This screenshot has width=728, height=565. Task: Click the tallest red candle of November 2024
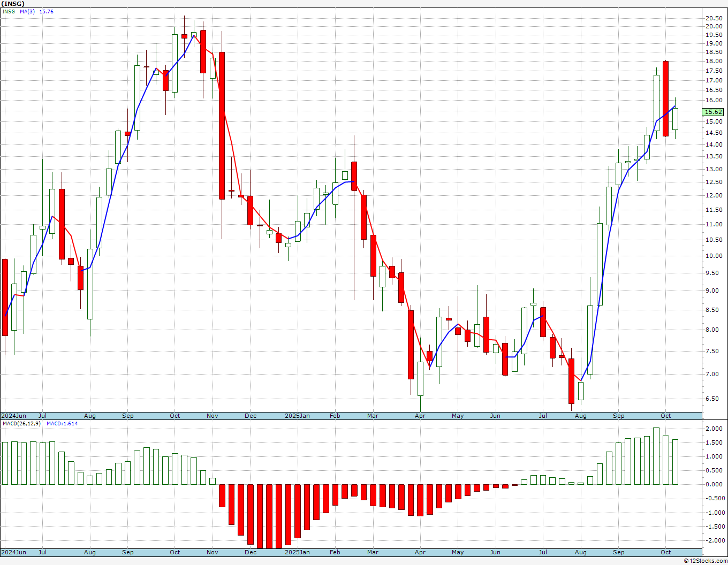(222, 125)
